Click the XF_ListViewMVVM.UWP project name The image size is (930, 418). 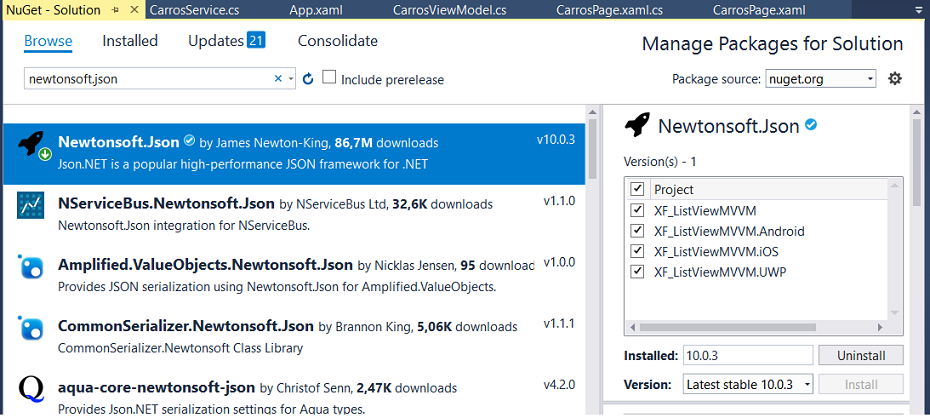[x=720, y=272]
